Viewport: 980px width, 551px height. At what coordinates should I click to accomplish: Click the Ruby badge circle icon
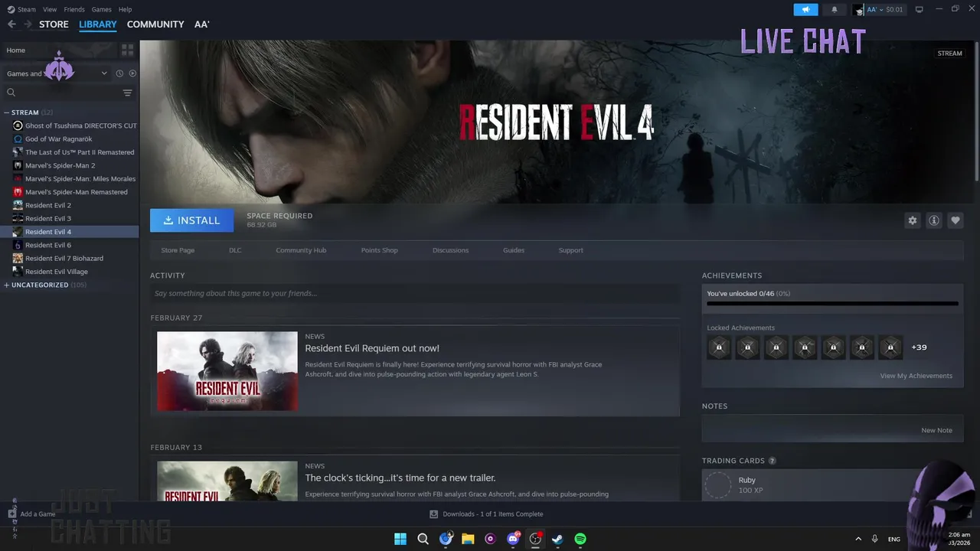[x=718, y=485]
